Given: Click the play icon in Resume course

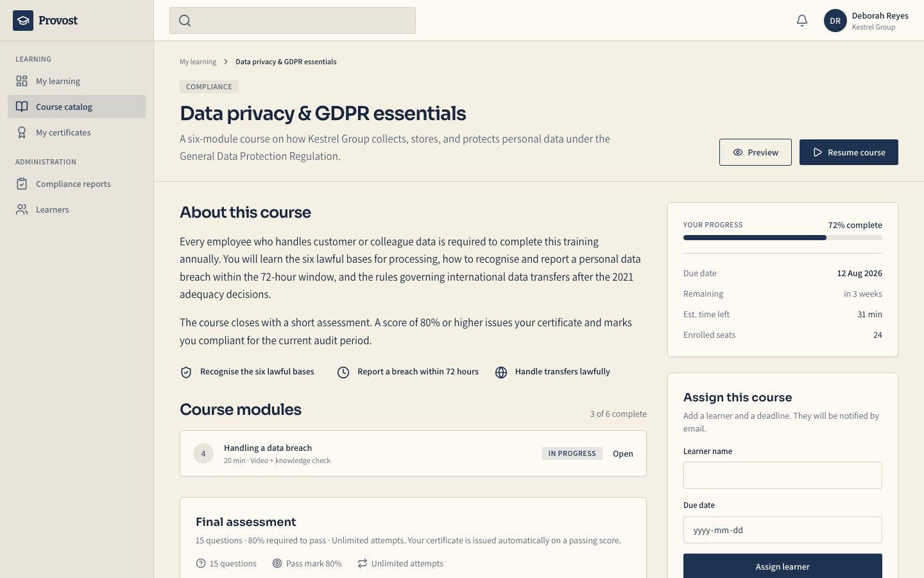Looking at the screenshot, I should [817, 152].
